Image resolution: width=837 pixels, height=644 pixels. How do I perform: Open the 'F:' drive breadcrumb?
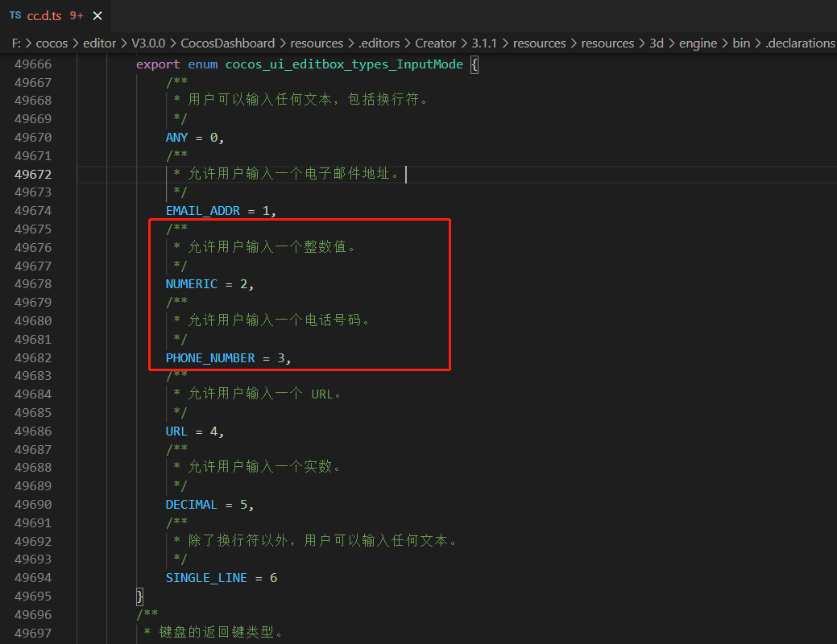tap(17, 43)
